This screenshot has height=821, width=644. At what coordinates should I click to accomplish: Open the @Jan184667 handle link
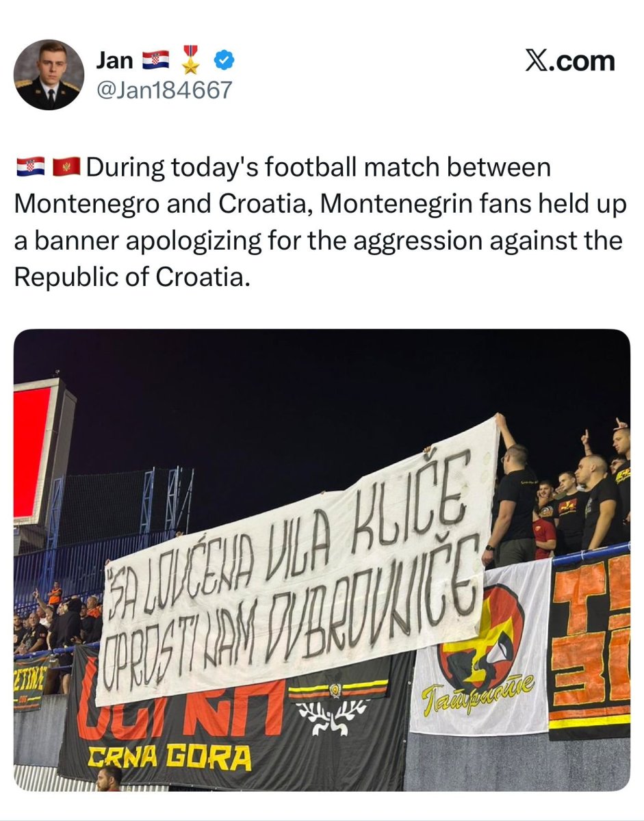click(x=165, y=90)
